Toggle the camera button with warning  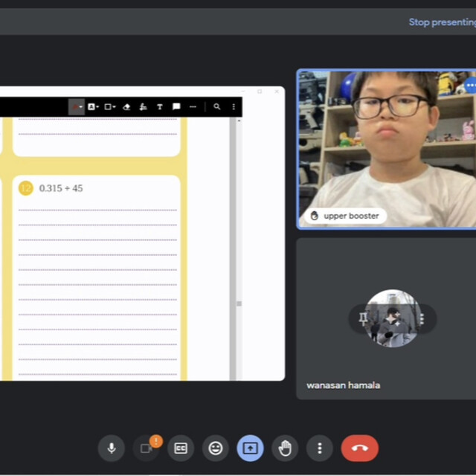click(x=146, y=448)
